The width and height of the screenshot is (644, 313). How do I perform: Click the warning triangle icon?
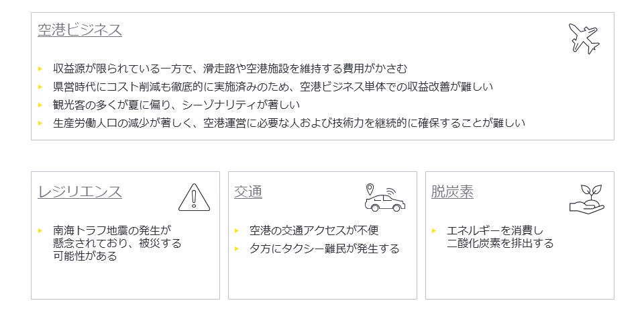[x=195, y=197]
